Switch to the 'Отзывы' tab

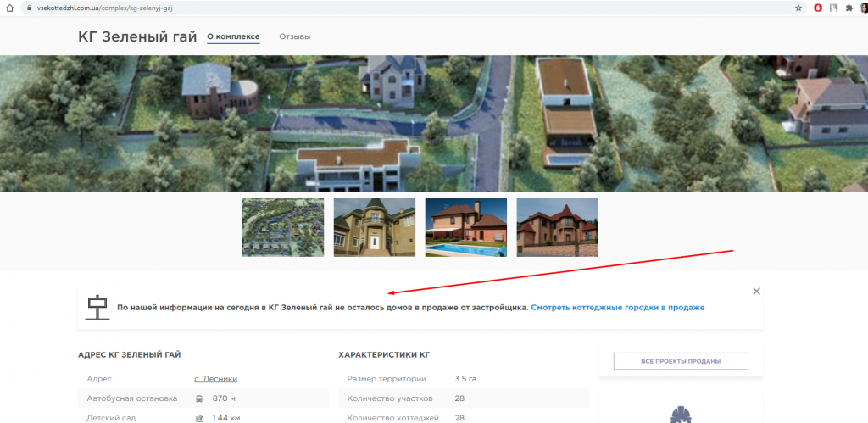tap(294, 37)
